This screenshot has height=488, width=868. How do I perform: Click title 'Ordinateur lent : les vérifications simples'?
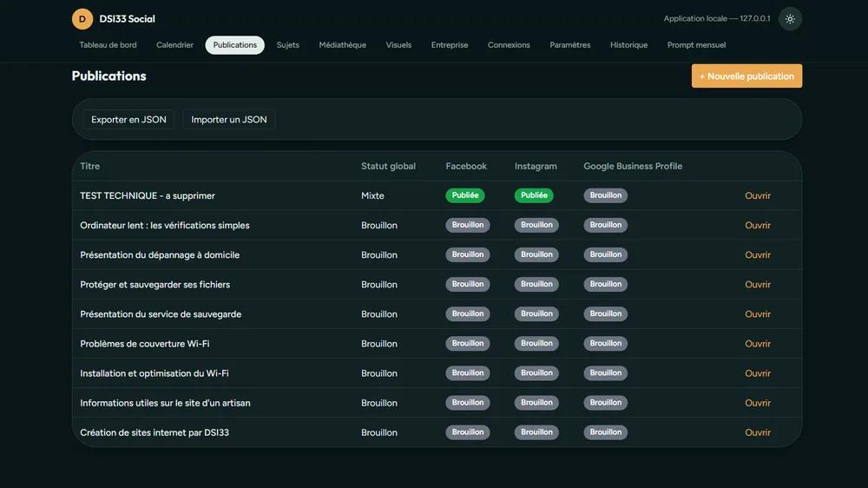[164, 226]
